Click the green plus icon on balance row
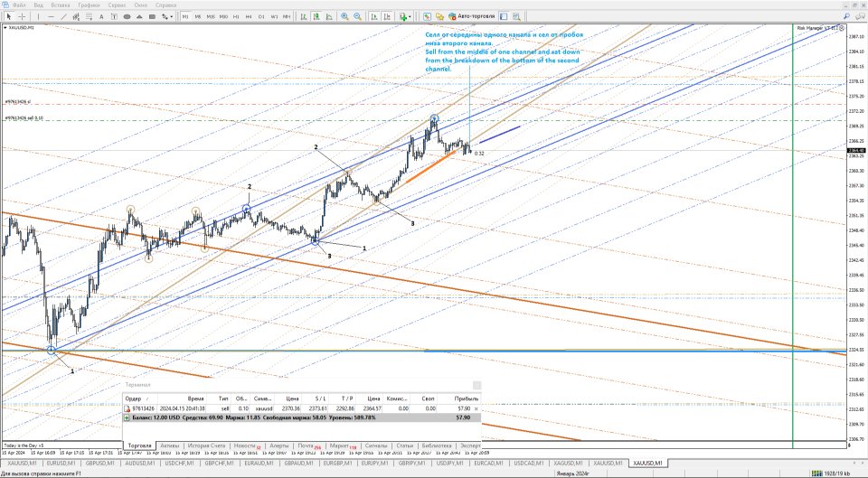868x478 pixels. pyautogui.click(x=127, y=417)
